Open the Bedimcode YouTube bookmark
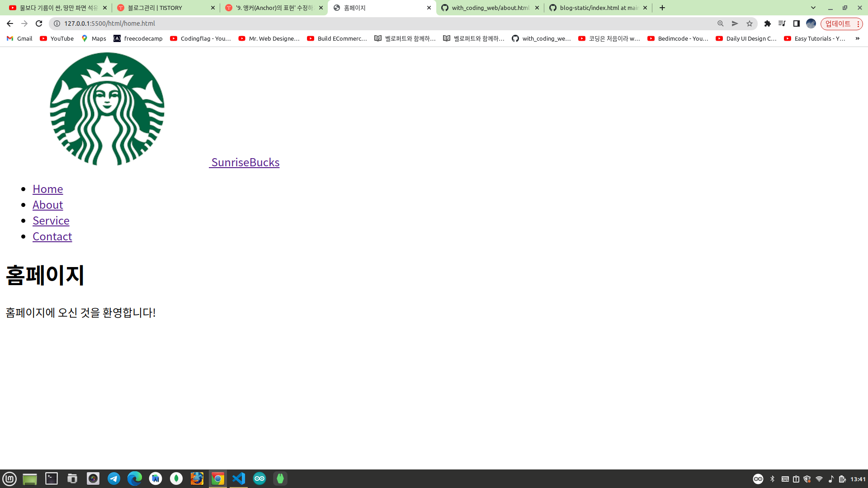The height and width of the screenshot is (488, 868). 678,38
